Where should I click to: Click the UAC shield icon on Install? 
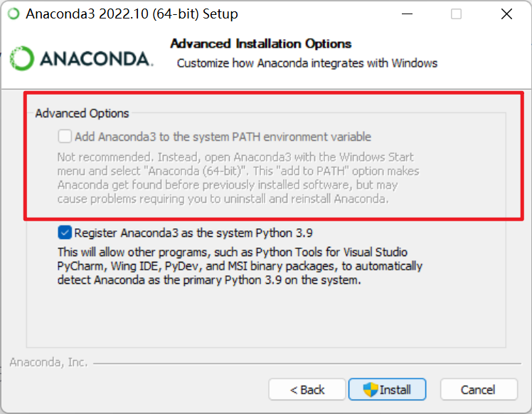click(x=370, y=390)
